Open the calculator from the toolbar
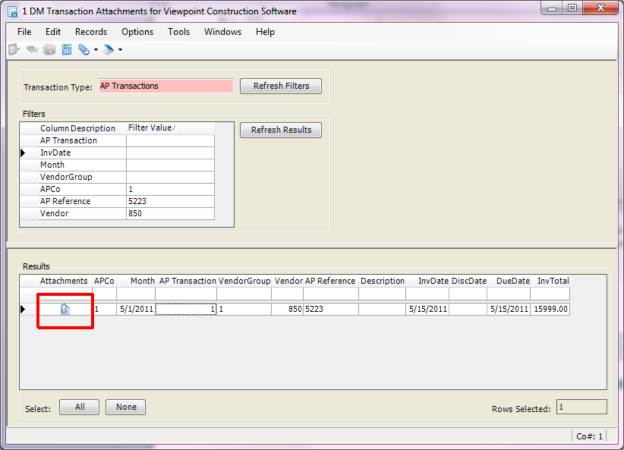The width and height of the screenshot is (624, 450). [66, 50]
